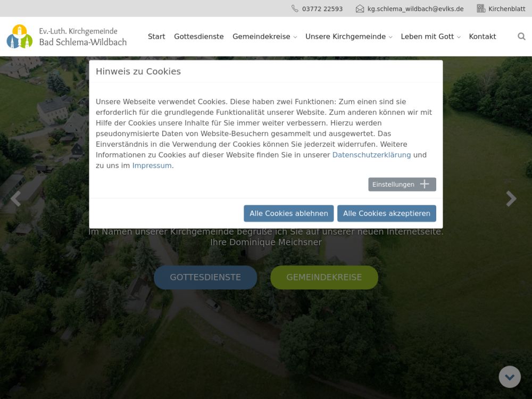Open search with the magnifier icon
This screenshot has width=532, height=399.
[521, 37]
